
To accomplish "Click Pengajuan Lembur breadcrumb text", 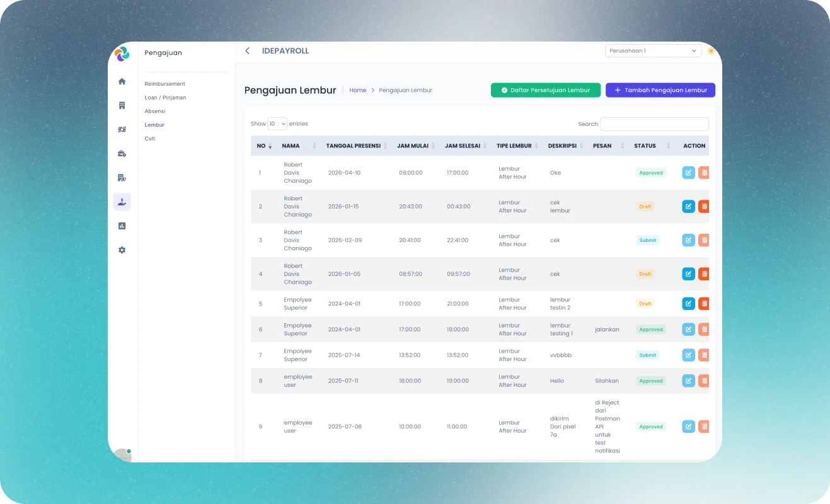I will (x=406, y=90).
